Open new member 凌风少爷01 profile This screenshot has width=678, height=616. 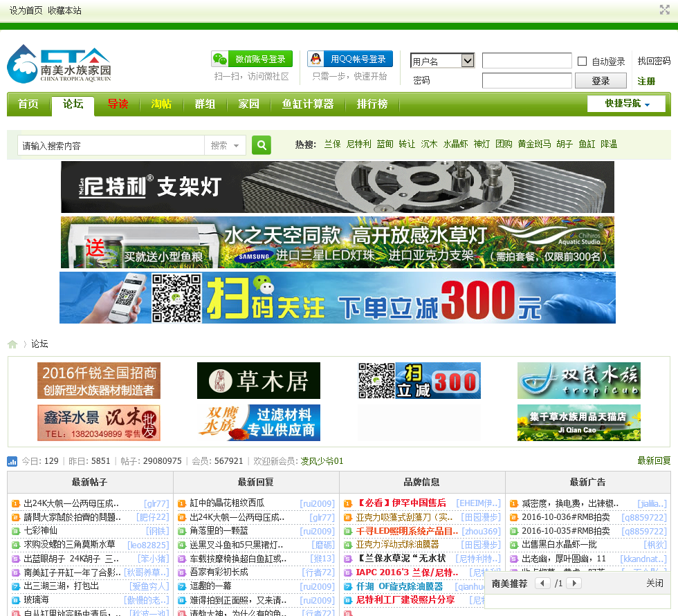(x=322, y=461)
